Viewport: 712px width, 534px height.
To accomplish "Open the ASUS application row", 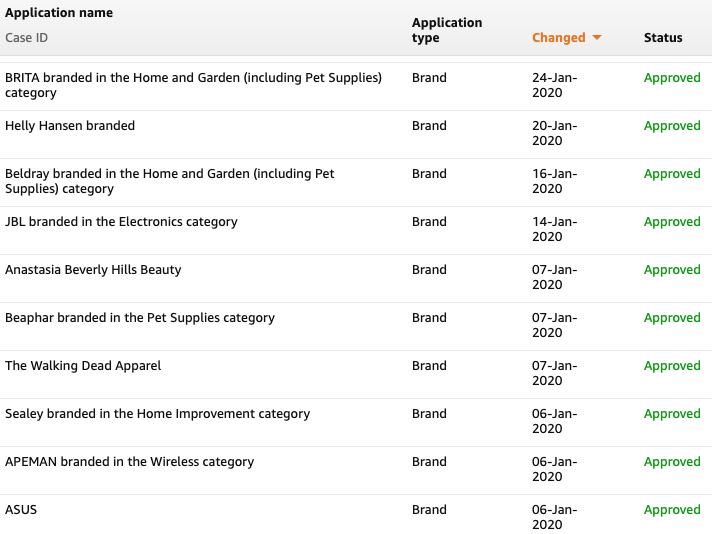I will click(x=21, y=510).
